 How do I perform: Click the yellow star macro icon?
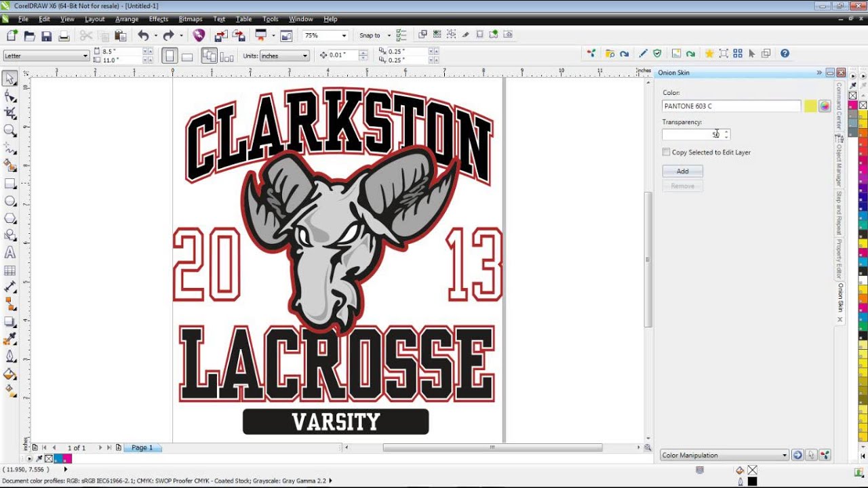coord(709,54)
